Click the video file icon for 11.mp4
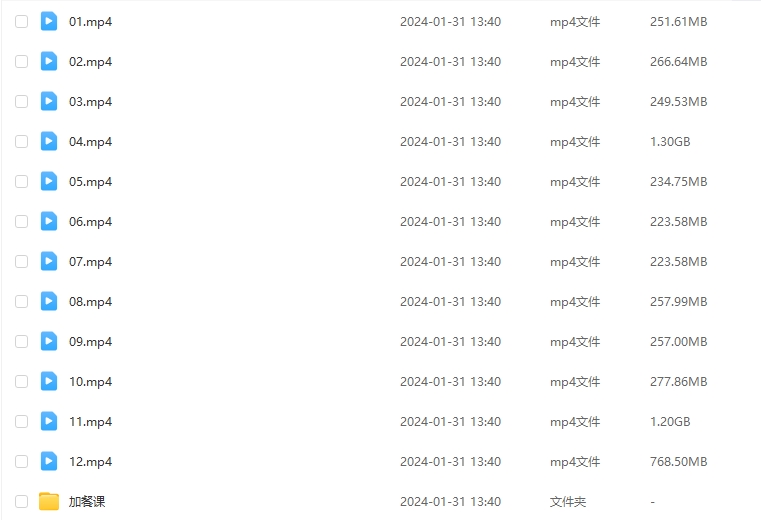Viewport: 761px width, 520px height. pos(49,421)
